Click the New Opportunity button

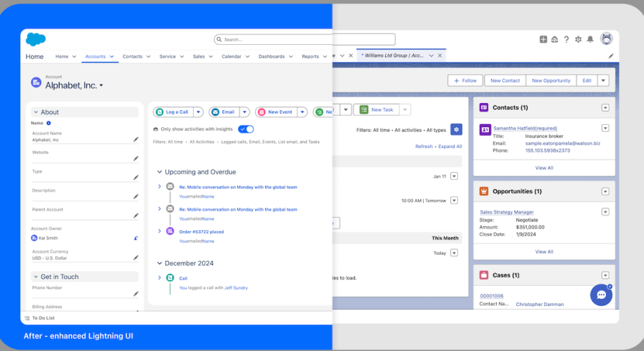[551, 81]
